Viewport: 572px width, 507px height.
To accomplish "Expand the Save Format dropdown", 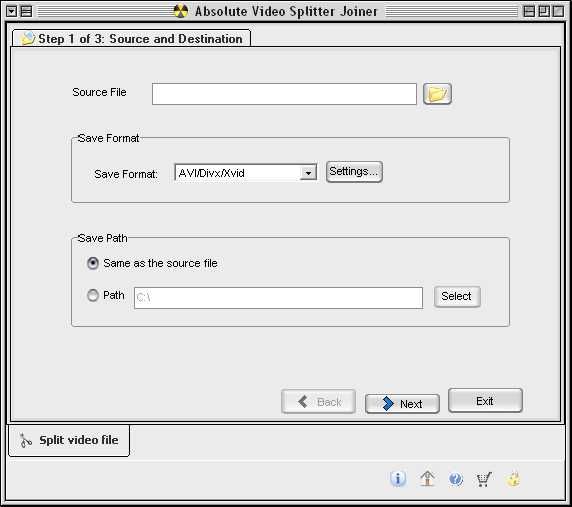I will (x=308, y=173).
